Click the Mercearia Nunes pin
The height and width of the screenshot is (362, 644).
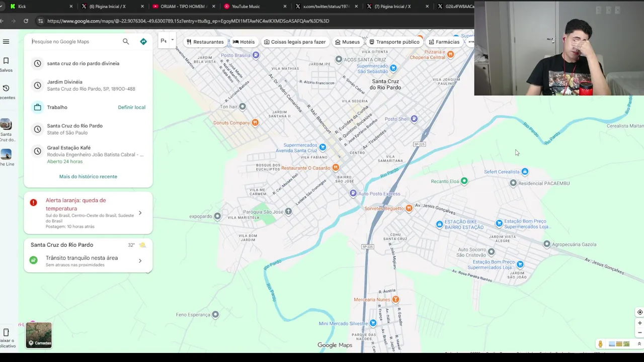coord(395,299)
